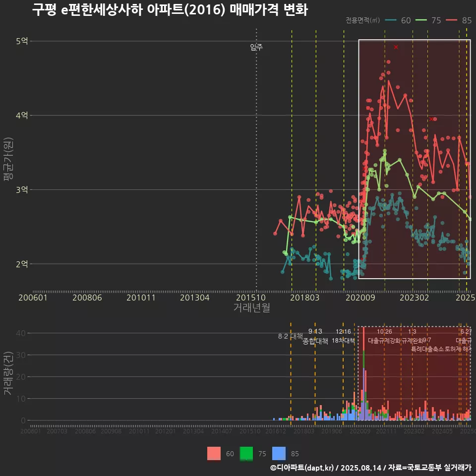Screen dimensions: 476x476
Task: Click the '종합대책' annotation text
Action: click(x=315, y=341)
